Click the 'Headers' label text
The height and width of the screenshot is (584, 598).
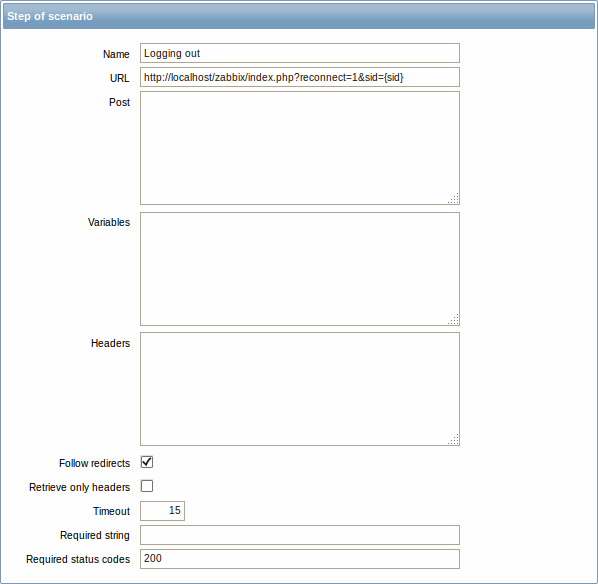coord(110,343)
